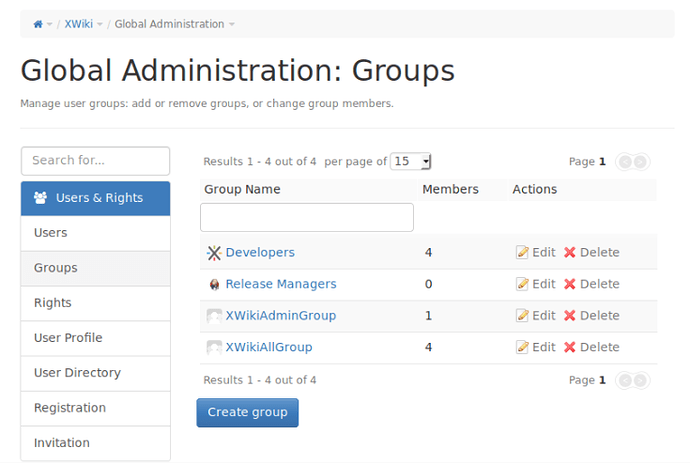
Task: Click the home icon in breadcrumb
Action: [x=38, y=24]
